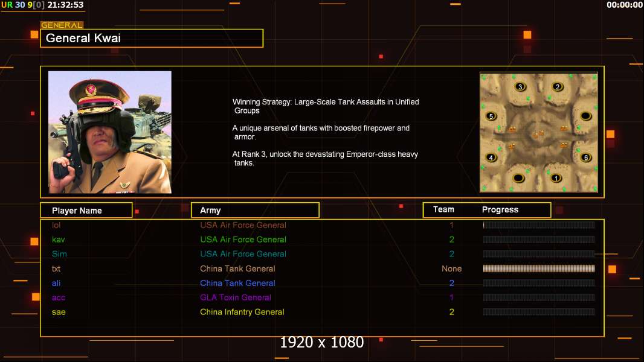
Task: Click the Team column header
Action: 443,209
